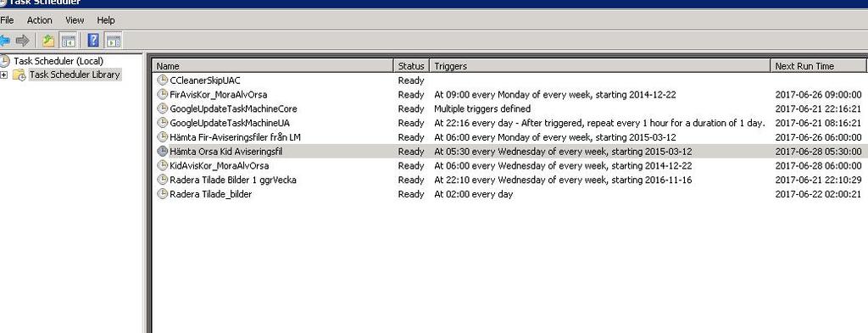Screen dimensions: 868x333
Task: Click the Task Scheduler (Local) clock icon
Action: pyautogui.click(x=5, y=61)
